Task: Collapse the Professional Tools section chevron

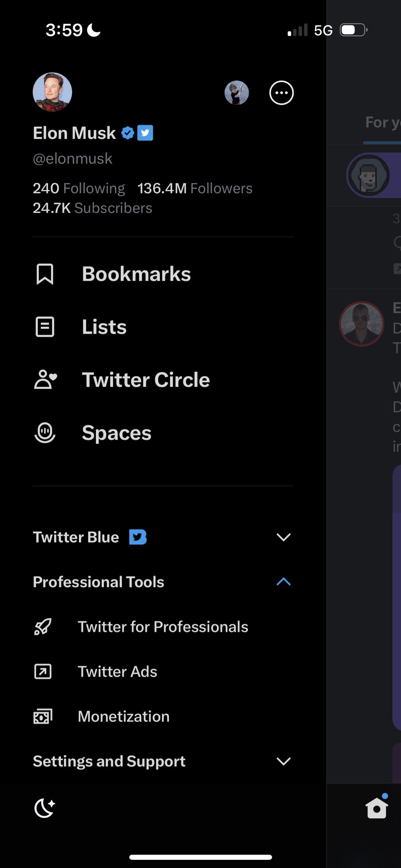Action: [283, 582]
